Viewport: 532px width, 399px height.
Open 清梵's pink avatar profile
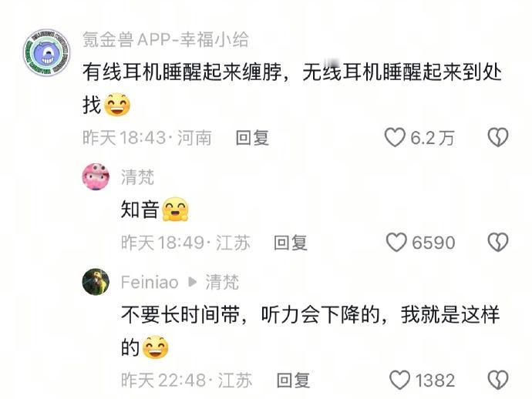pyautogui.click(x=96, y=176)
